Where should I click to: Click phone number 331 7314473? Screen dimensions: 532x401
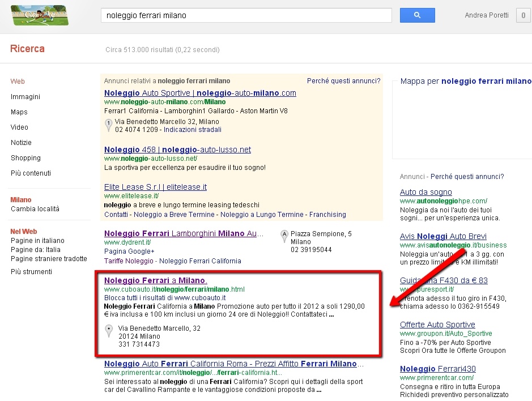tap(139, 344)
